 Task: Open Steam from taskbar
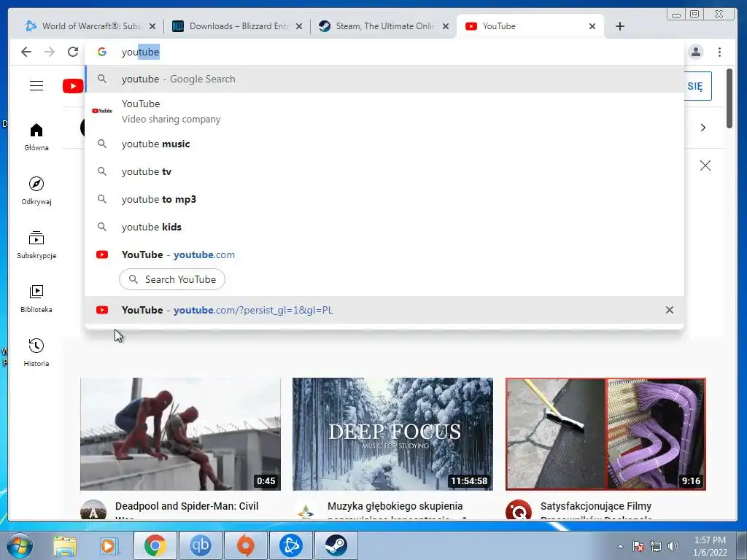point(336,545)
